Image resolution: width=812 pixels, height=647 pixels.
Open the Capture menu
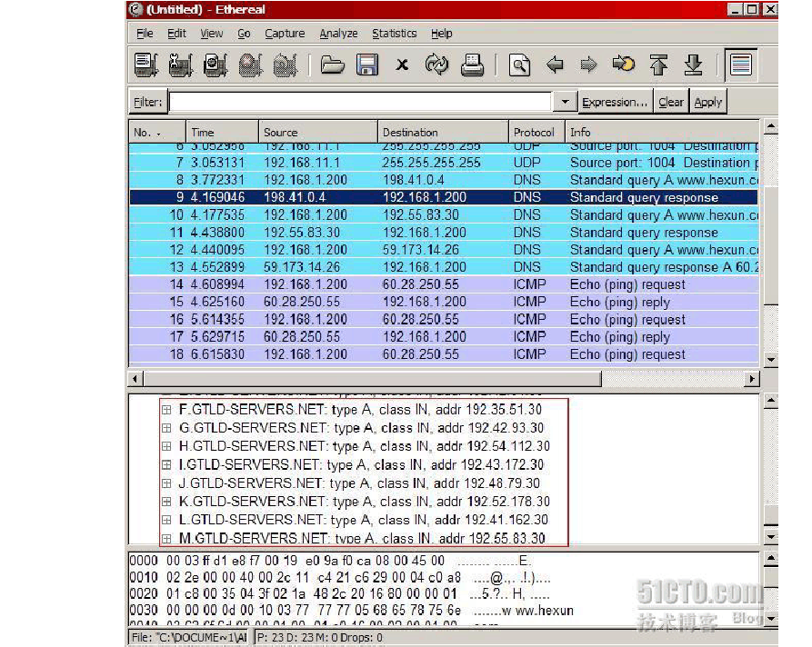(x=285, y=34)
